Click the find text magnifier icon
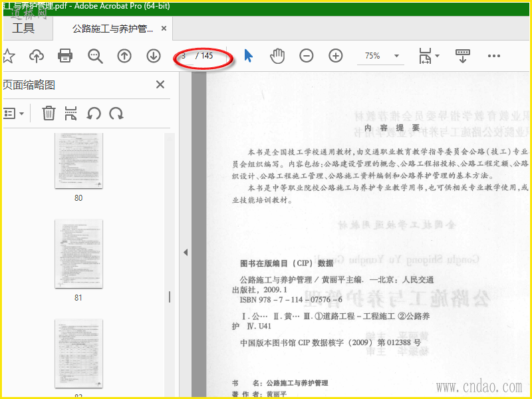532x399 pixels. tap(95, 56)
